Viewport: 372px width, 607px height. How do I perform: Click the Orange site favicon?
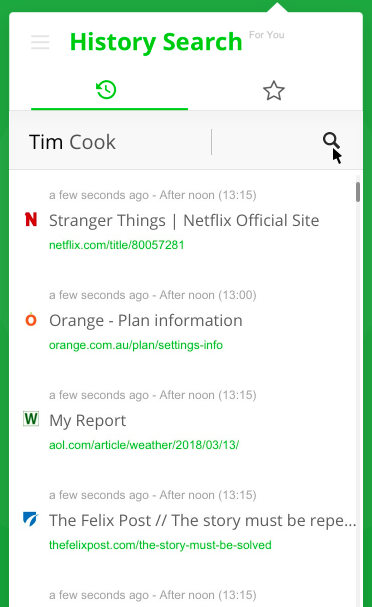click(x=31, y=319)
